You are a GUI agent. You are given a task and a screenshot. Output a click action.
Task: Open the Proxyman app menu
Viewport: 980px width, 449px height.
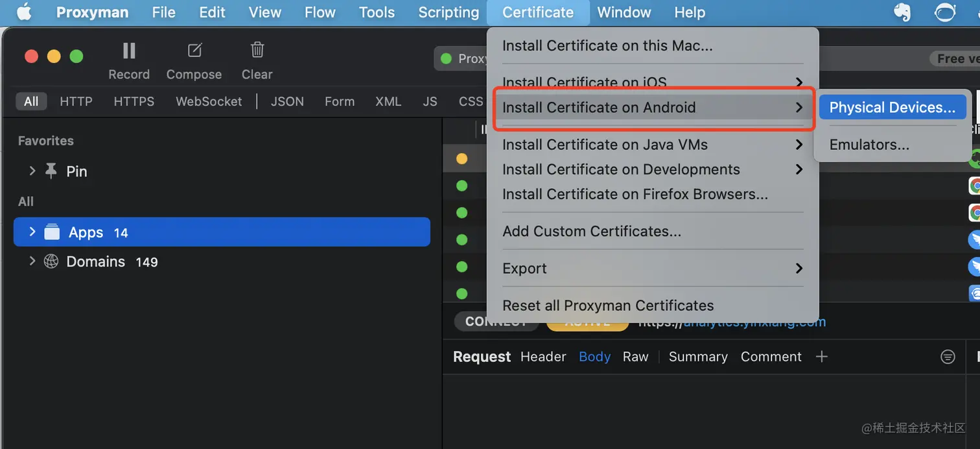tap(92, 12)
